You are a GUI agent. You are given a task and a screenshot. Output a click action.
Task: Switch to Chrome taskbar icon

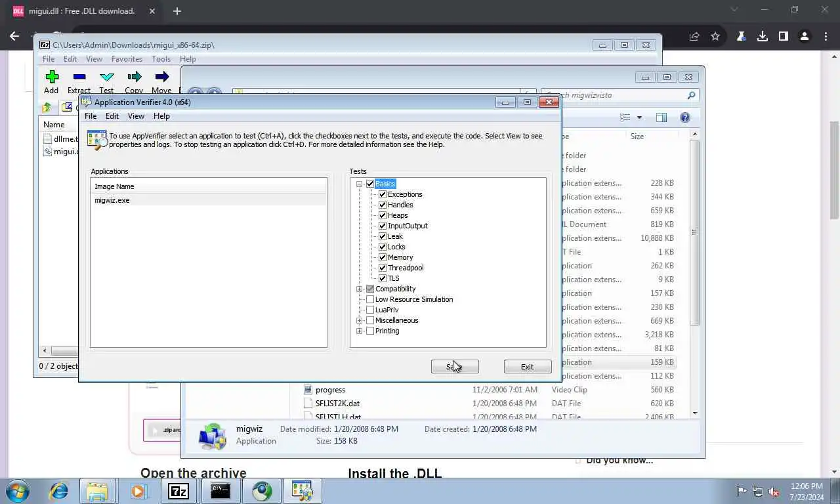[x=262, y=491]
